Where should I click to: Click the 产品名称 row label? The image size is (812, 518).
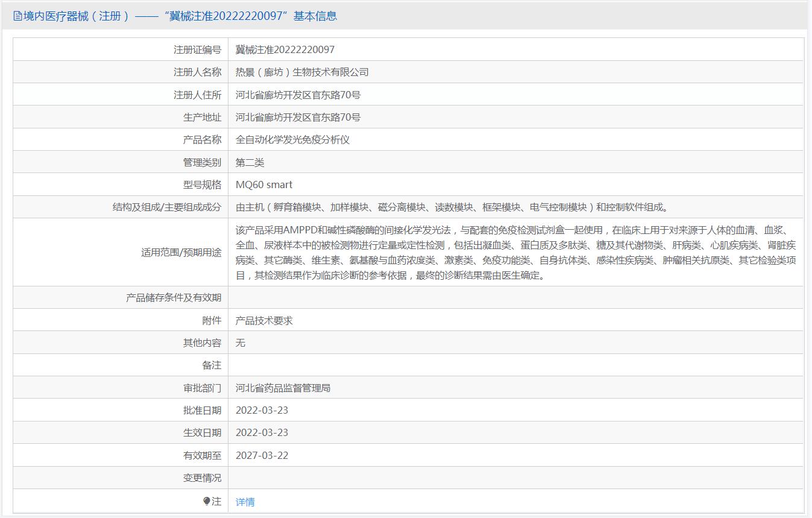[202, 140]
